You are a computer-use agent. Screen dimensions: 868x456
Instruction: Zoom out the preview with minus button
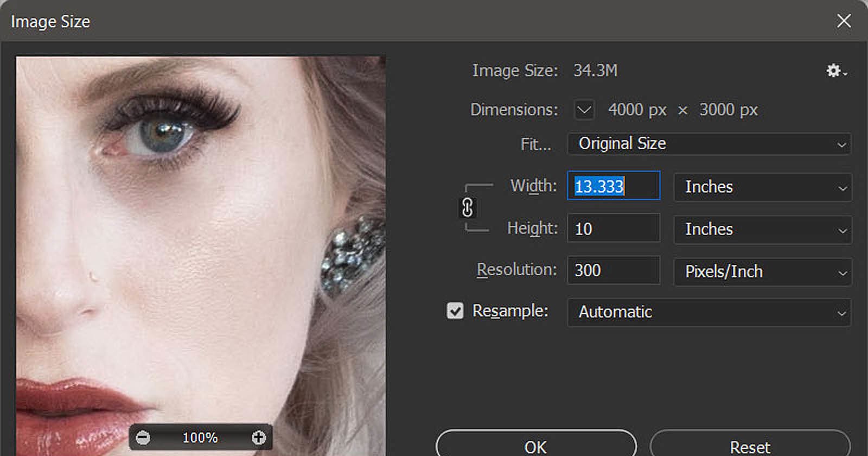(143, 438)
